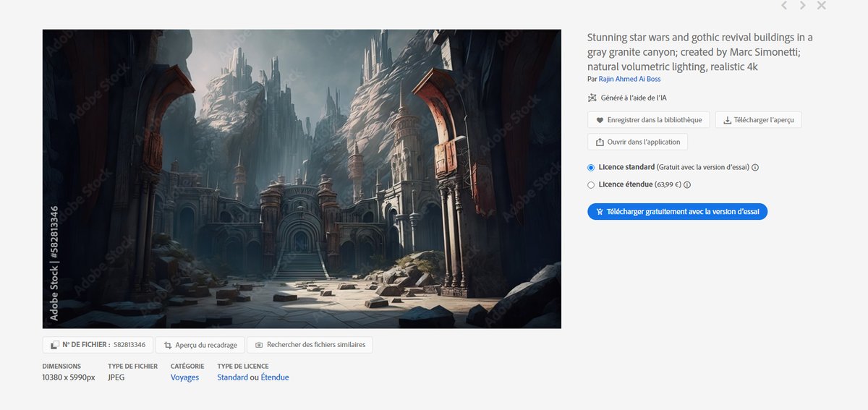
Task: Open the Étendue licence type link
Action: (275, 377)
